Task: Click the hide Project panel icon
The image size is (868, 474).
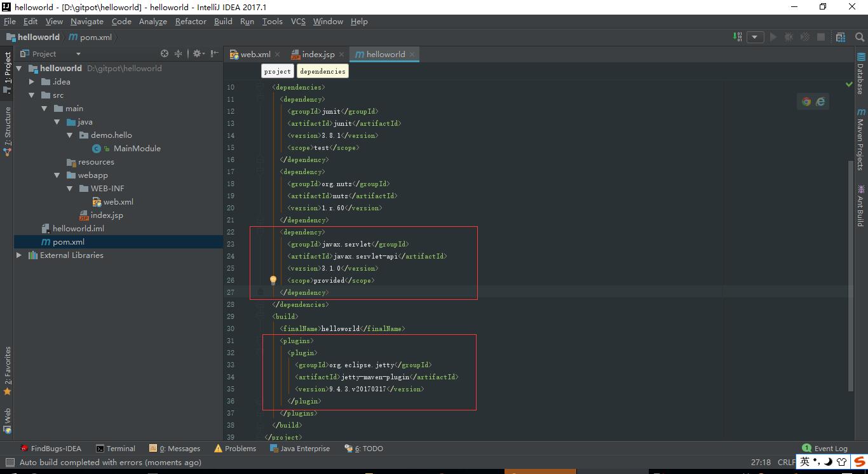Action: coord(215,54)
